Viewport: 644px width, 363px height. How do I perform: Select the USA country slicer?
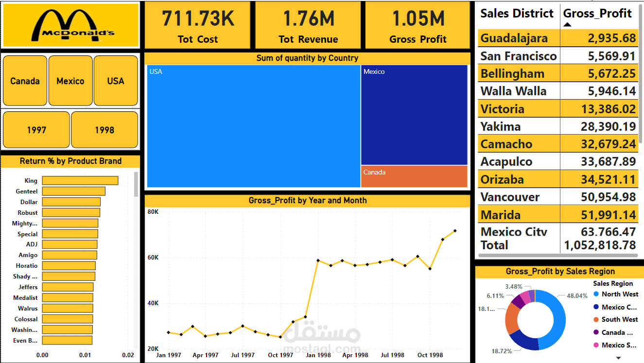pyautogui.click(x=116, y=81)
